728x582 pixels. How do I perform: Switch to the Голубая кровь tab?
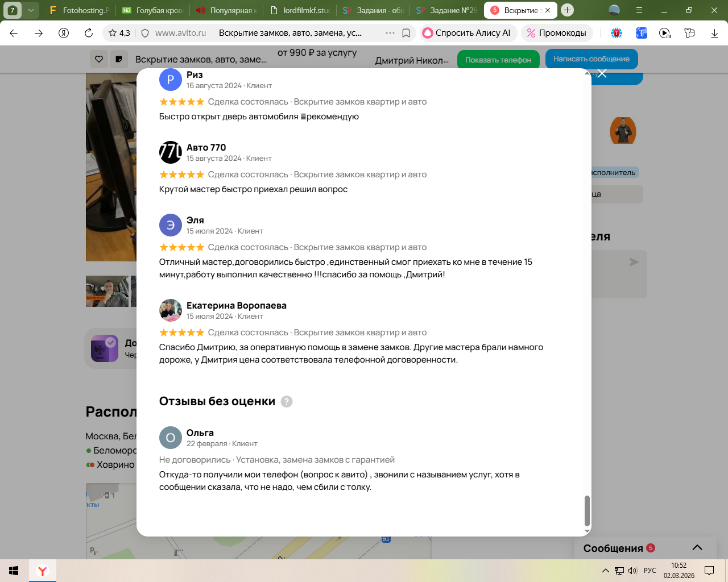[x=152, y=10]
